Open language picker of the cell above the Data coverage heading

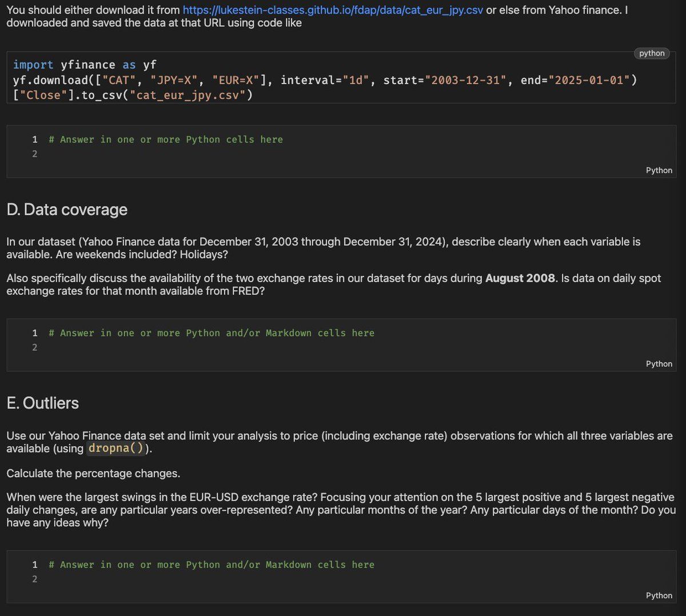659,170
